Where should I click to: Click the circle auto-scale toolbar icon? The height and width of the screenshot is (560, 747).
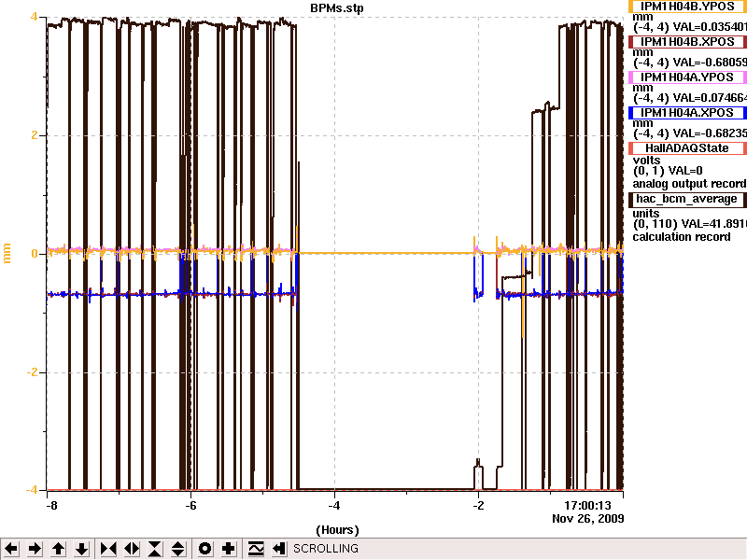[204, 549]
